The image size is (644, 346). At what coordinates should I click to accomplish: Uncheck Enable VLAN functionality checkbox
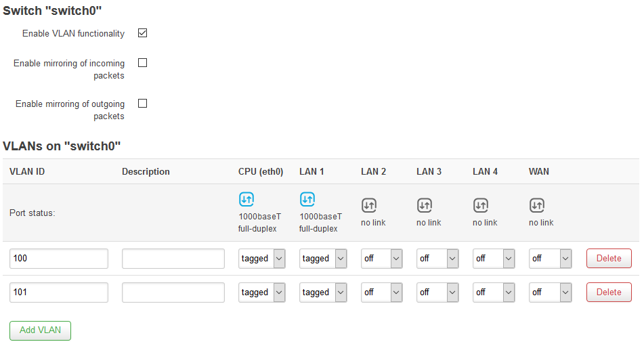142,33
